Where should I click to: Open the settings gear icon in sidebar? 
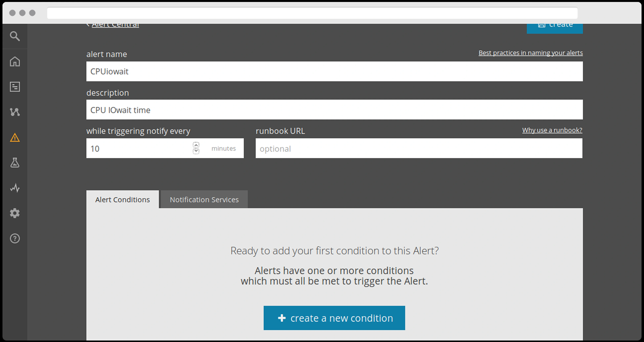pos(15,213)
